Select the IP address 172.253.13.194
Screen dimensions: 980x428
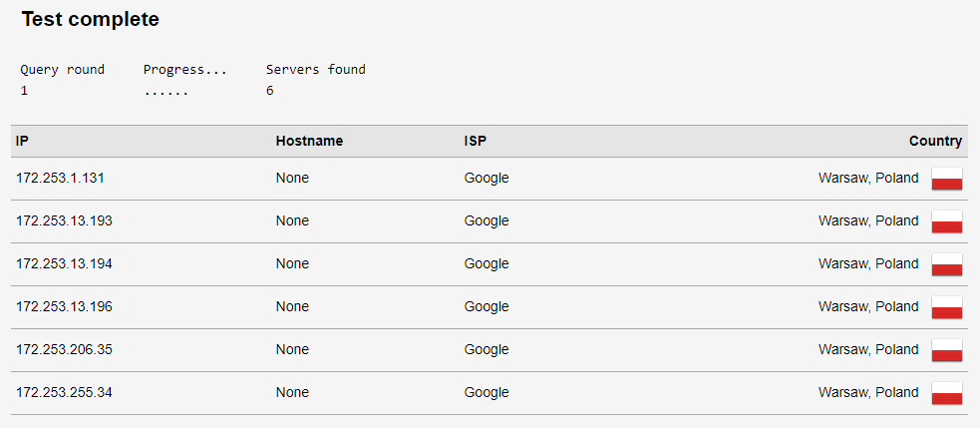[64, 264]
